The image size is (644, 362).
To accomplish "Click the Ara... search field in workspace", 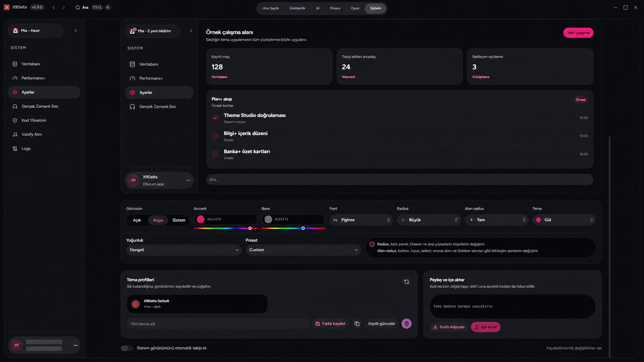I will pyautogui.click(x=399, y=180).
